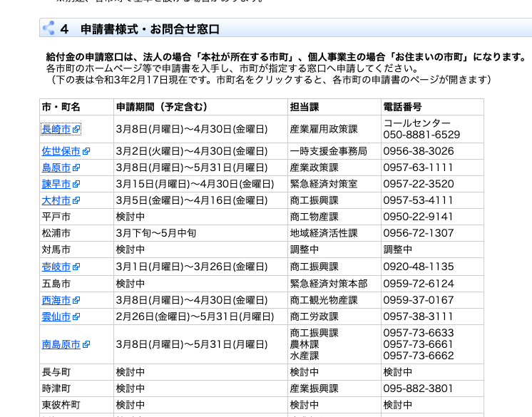Click the external link icon next to 佐世保市

coord(86,151)
